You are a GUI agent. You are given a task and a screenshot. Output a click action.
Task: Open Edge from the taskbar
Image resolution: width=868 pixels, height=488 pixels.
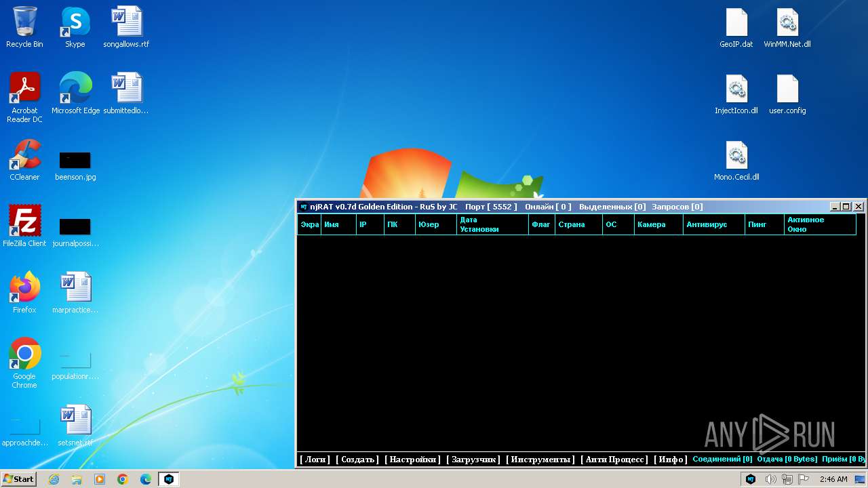coord(146,479)
